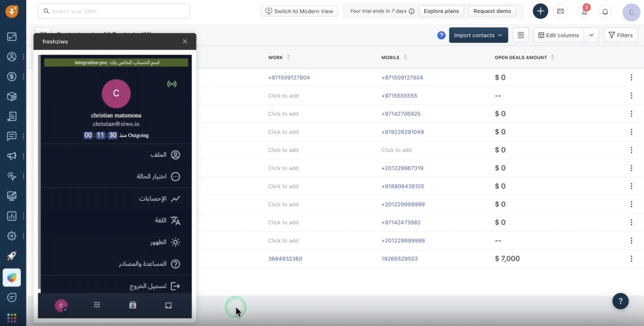Viewport: 644px width, 326px height.
Task: Click mobile number +97142706925 link
Action: click(401, 114)
